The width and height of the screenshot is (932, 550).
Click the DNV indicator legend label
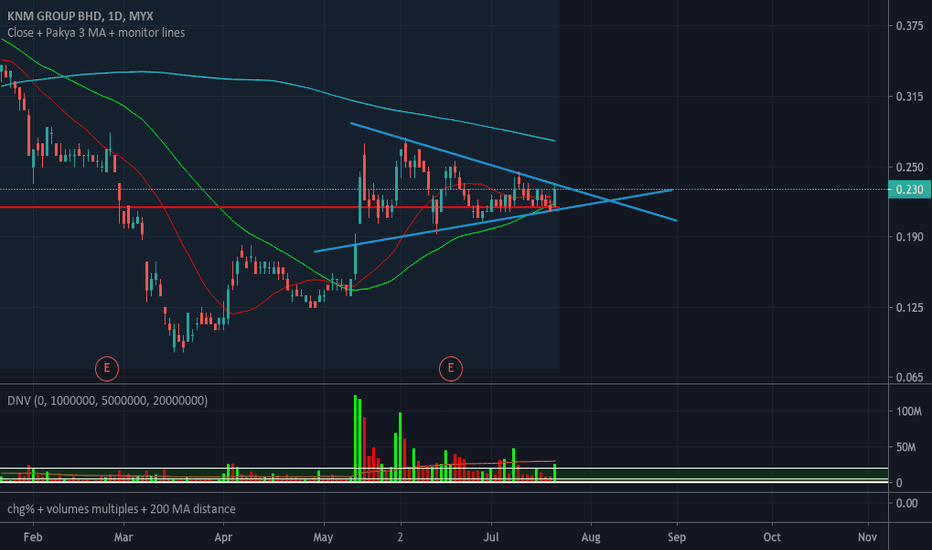coord(108,401)
